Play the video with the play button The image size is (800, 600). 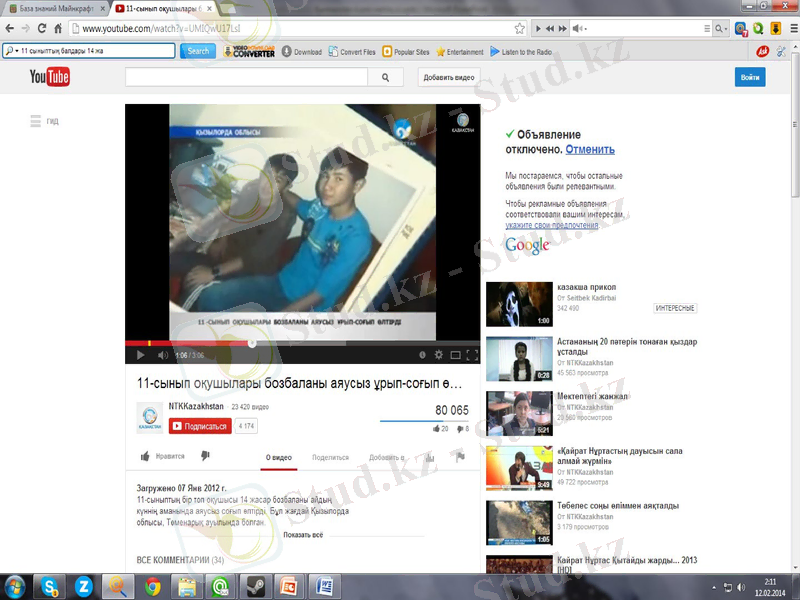140,355
